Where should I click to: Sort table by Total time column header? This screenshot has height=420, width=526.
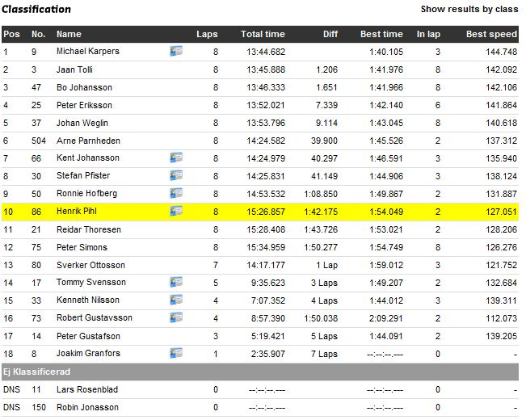coord(263,34)
